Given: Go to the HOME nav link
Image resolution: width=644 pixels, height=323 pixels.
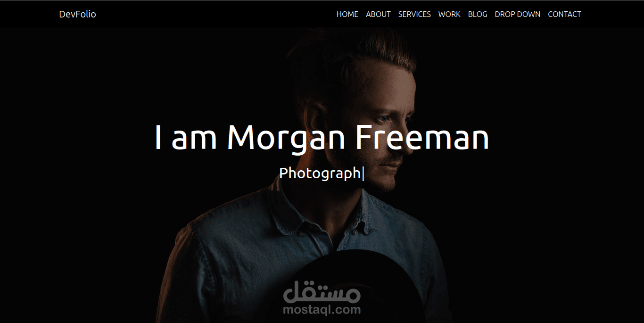Looking at the screenshot, I should click(347, 14).
